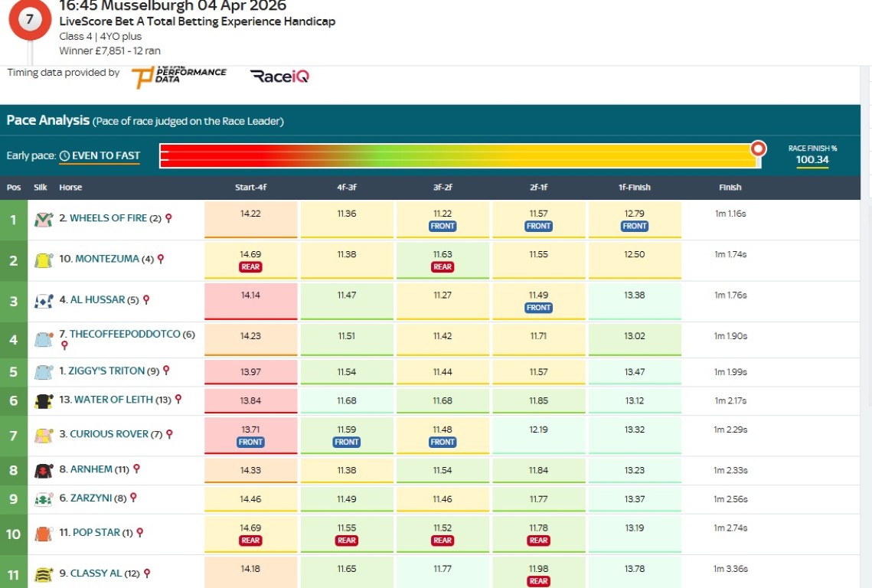Select the Classy Al striped silk
This screenshot has width=872, height=588.
coord(43,574)
